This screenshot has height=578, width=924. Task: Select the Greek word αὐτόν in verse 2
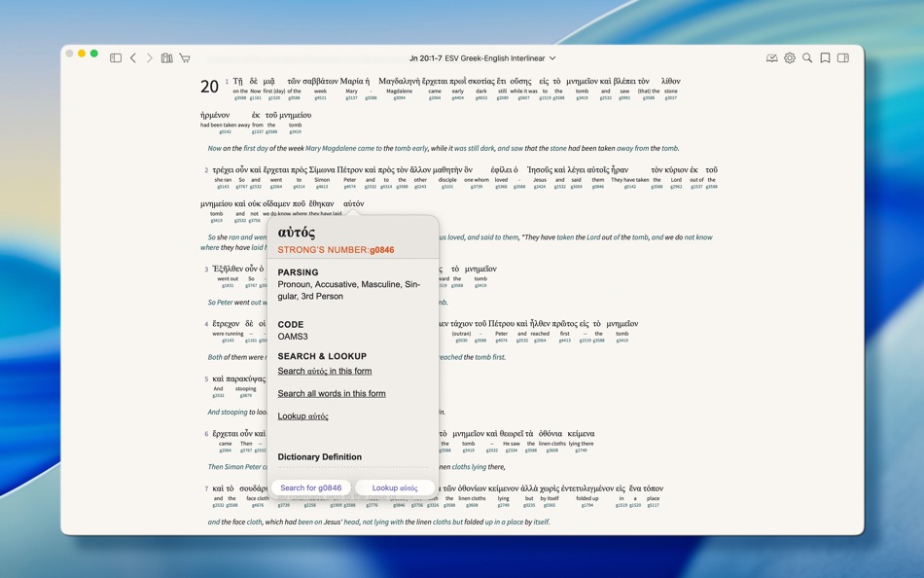coord(352,203)
